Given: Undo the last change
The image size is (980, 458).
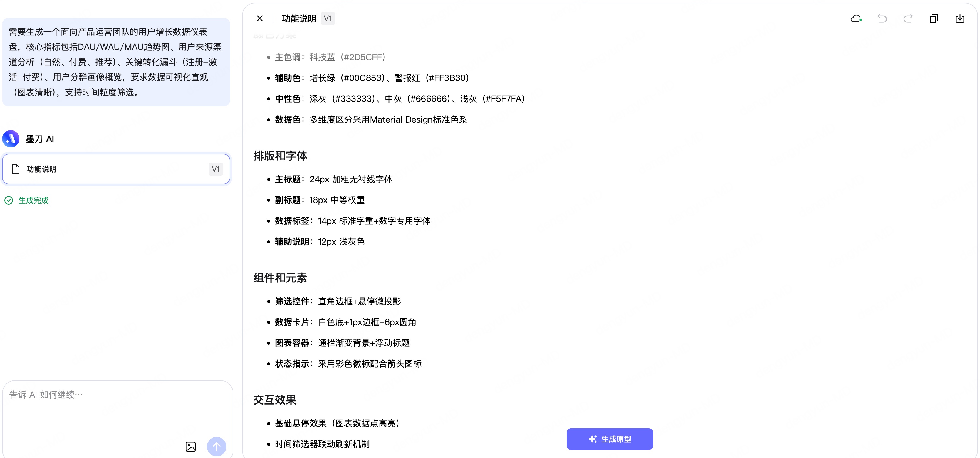Looking at the screenshot, I should [x=882, y=18].
